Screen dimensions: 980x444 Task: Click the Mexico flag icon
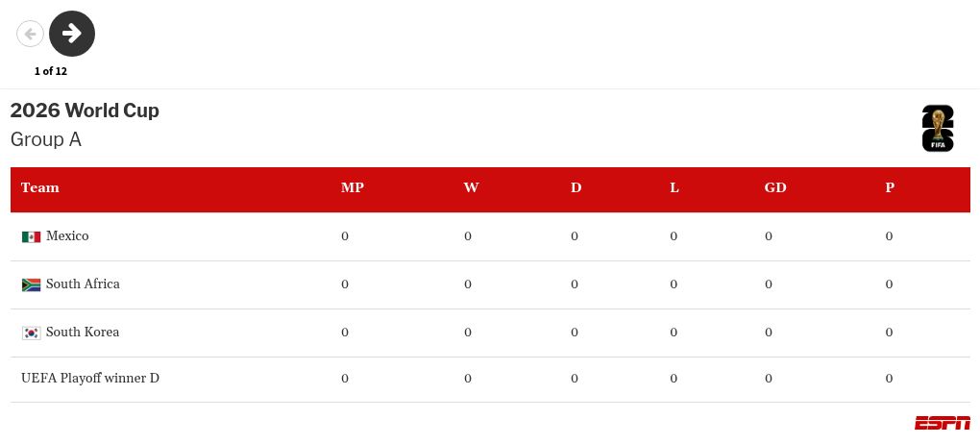pyautogui.click(x=31, y=236)
